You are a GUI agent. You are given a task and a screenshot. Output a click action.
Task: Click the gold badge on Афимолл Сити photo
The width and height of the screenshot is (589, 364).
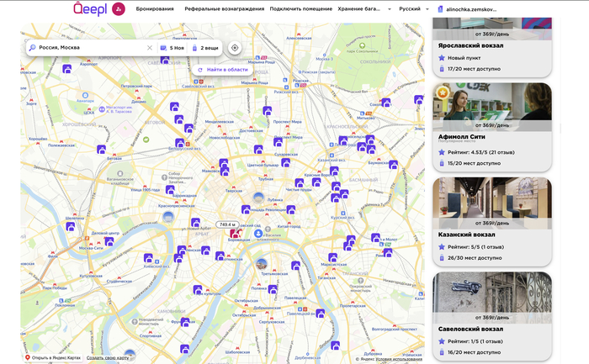[442, 92]
